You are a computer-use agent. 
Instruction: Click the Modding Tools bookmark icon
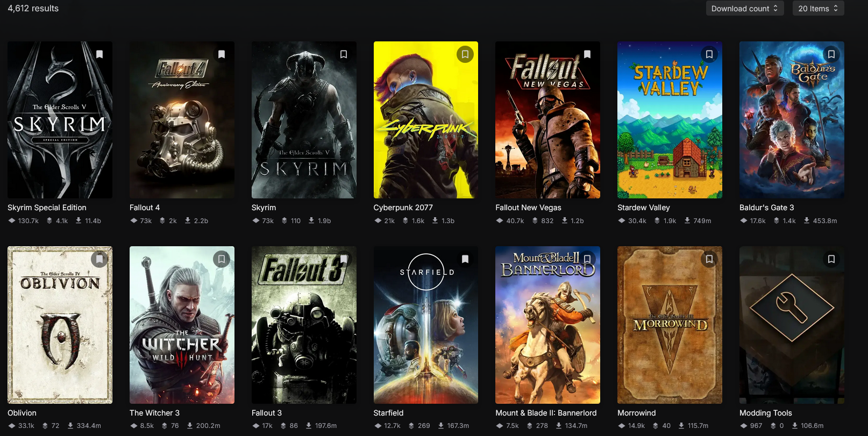[x=831, y=259]
